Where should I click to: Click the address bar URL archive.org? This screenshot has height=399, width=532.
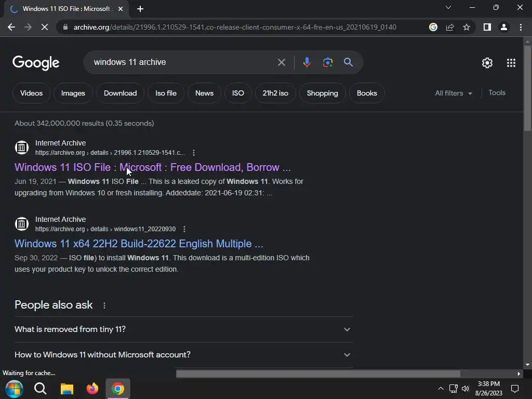click(x=235, y=27)
